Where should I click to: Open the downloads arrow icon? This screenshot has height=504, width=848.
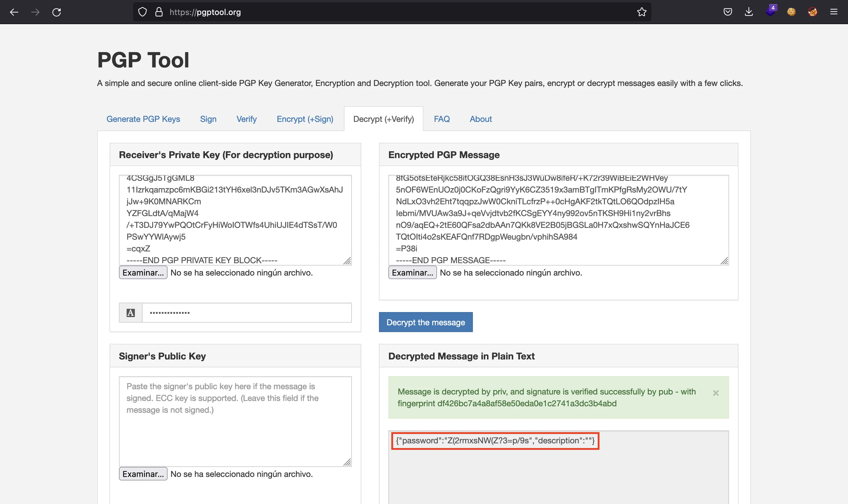click(x=749, y=12)
